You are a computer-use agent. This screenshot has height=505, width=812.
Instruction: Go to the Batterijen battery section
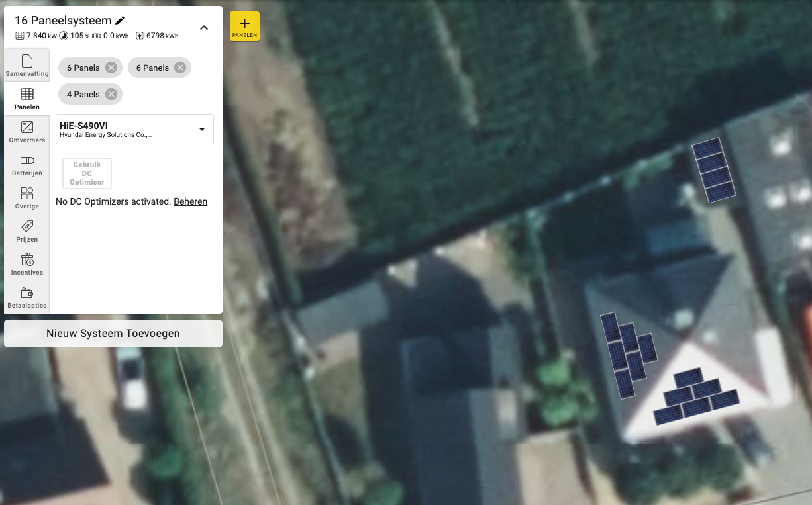(x=27, y=164)
